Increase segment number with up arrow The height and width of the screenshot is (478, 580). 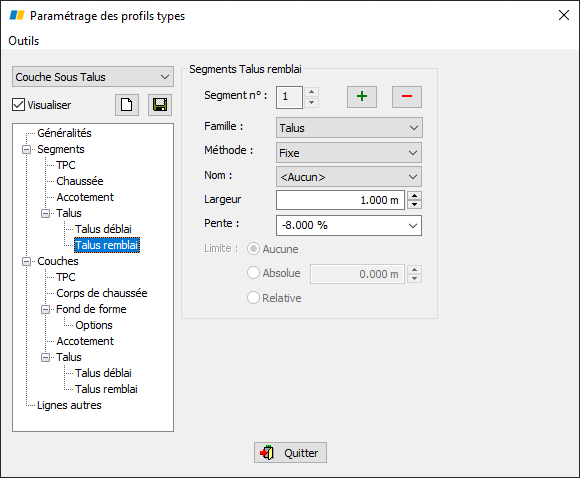[x=311, y=92]
